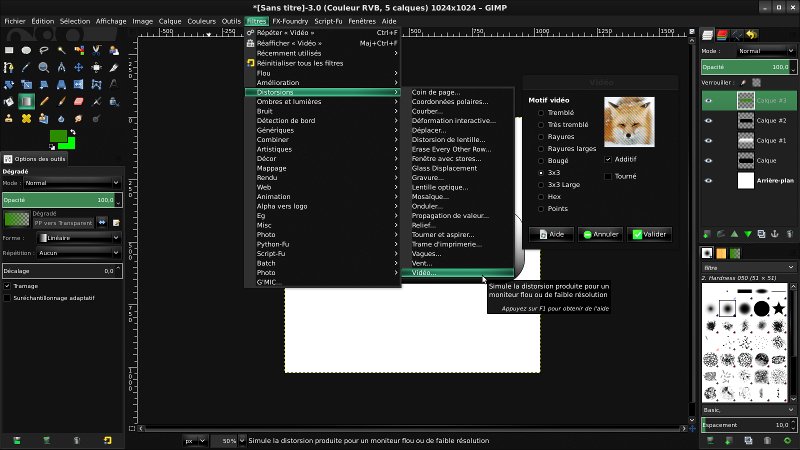
Task: Swap foreground and background colors
Action: click(73, 132)
